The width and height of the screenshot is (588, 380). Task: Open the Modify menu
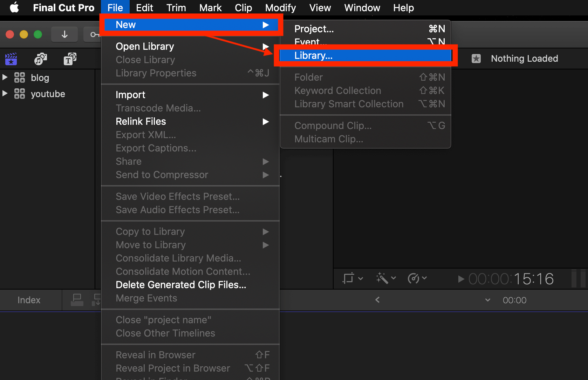280,7
